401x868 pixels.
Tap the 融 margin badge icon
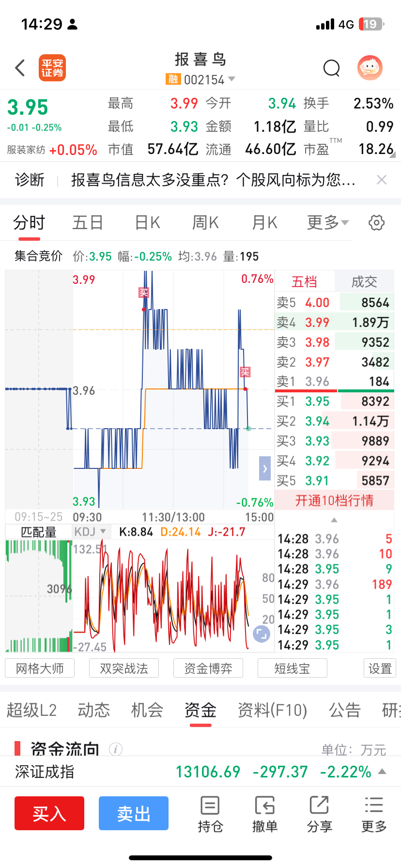pos(173,79)
